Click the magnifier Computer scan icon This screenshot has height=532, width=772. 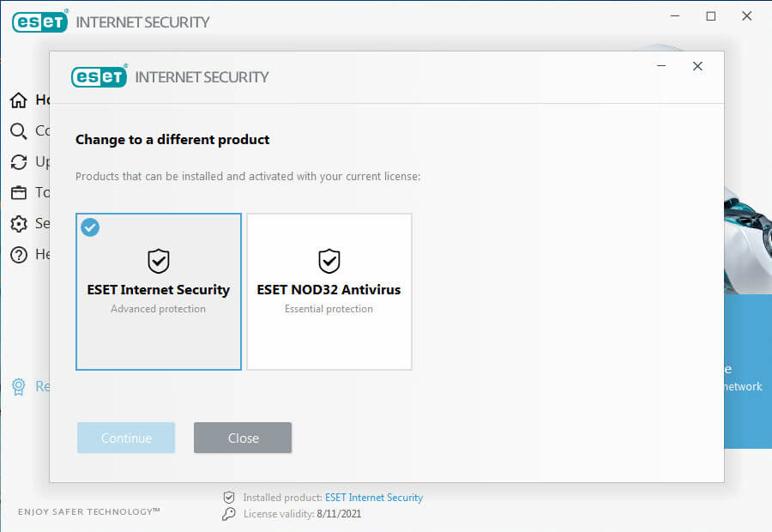click(18, 131)
